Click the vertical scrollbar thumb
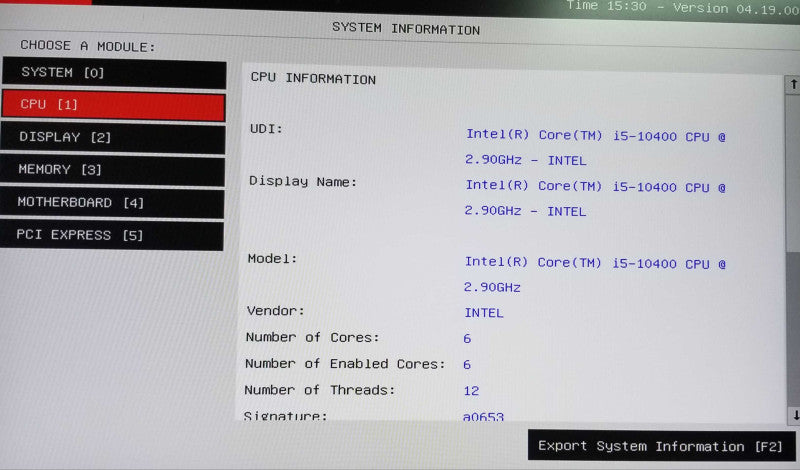Viewport: 800px width, 470px height. 792,172
